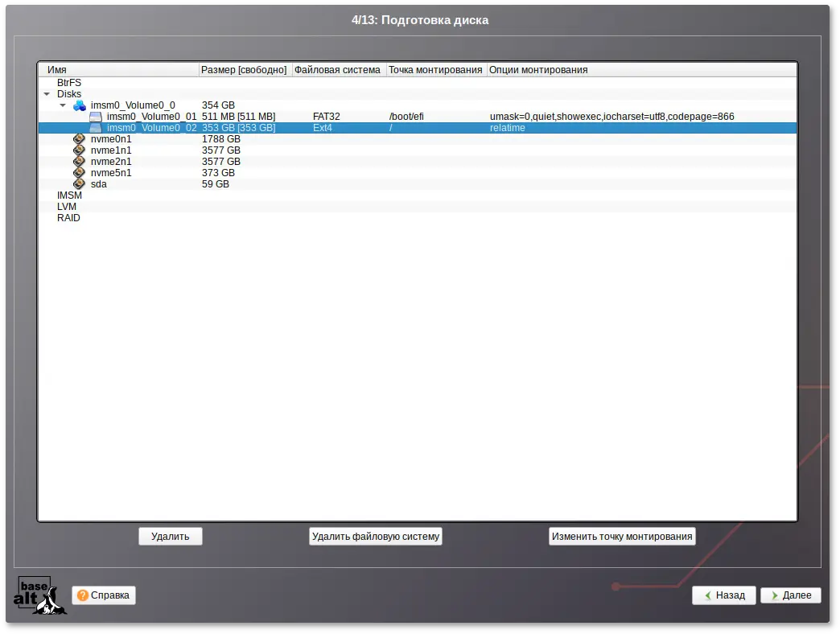
Task: Click the disk icon next to sda
Action: pos(80,184)
